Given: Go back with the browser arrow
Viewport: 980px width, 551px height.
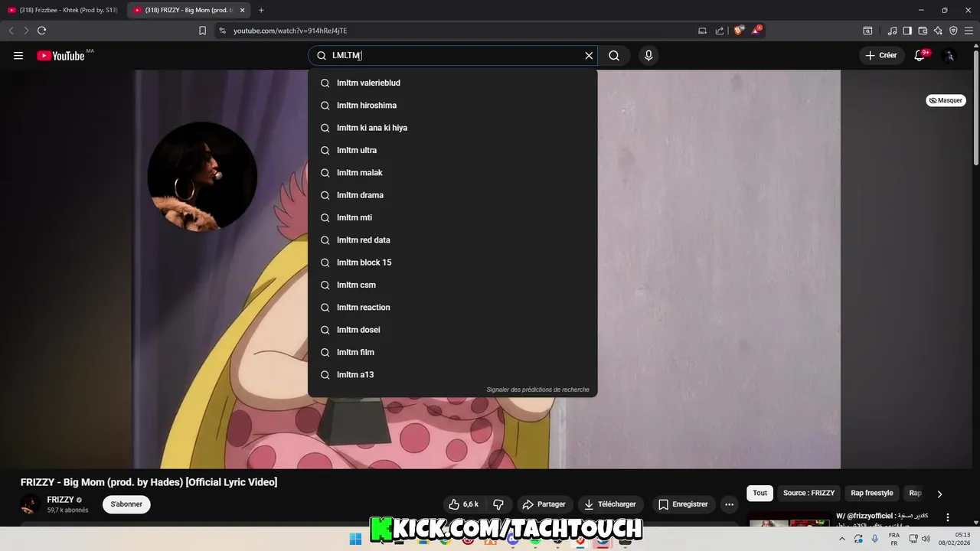Looking at the screenshot, I should click(11, 31).
